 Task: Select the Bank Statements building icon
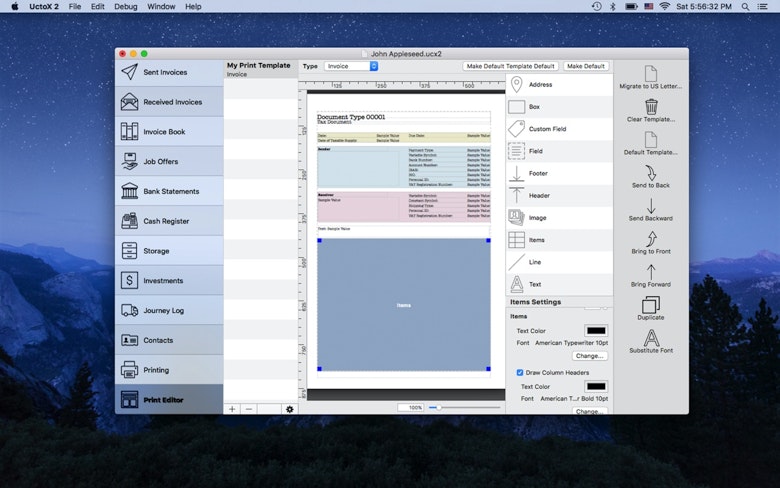pyautogui.click(x=129, y=191)
